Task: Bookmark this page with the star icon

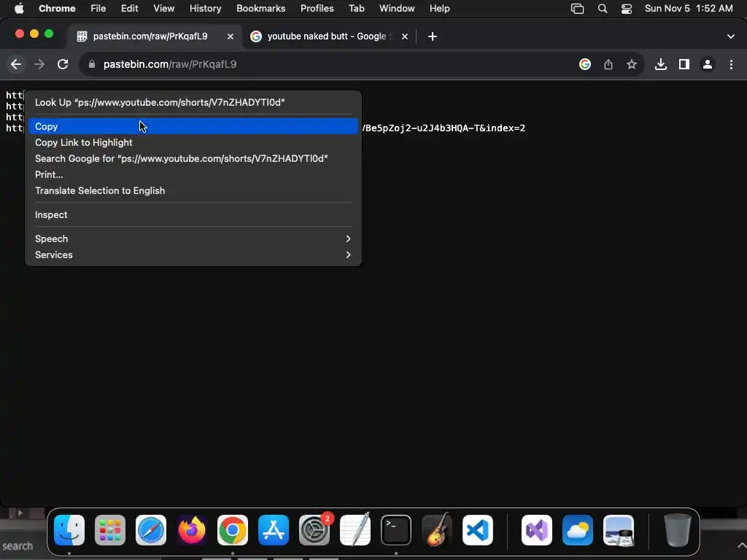Action: (632, 64)
